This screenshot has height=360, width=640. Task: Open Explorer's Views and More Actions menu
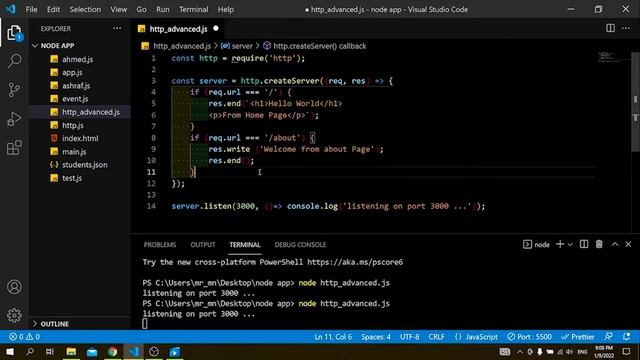(x=117, y=29)
